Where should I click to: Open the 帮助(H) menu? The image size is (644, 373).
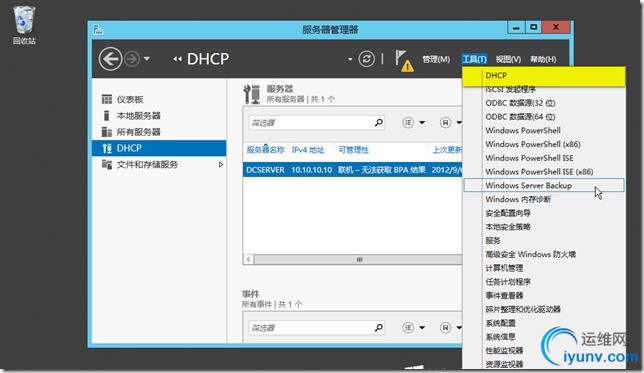543,59
